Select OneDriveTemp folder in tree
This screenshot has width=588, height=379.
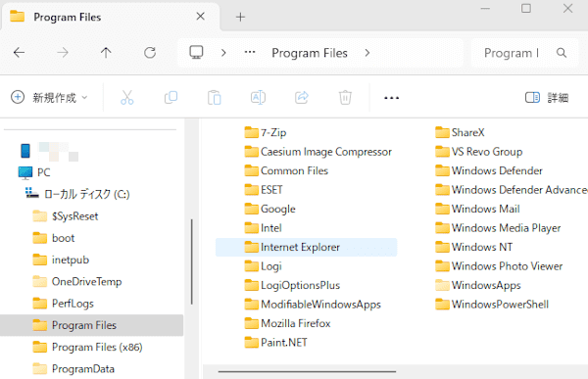pos(76,281)
